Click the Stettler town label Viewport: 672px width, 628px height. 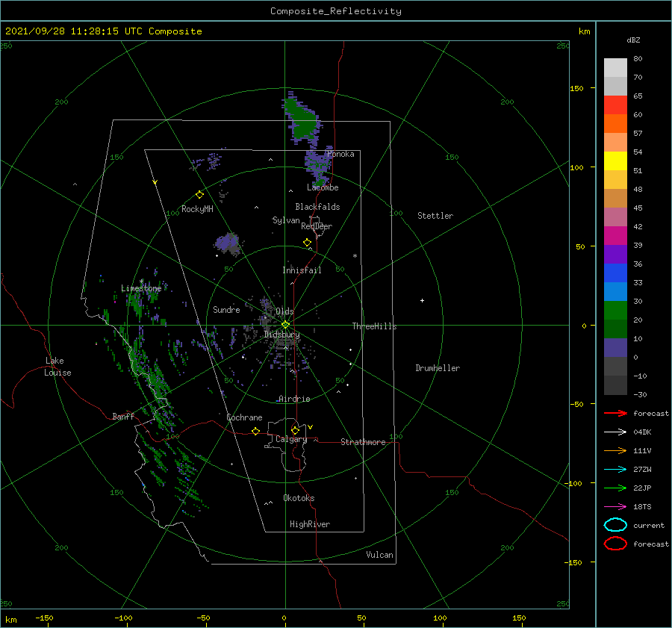coord(435,216)
